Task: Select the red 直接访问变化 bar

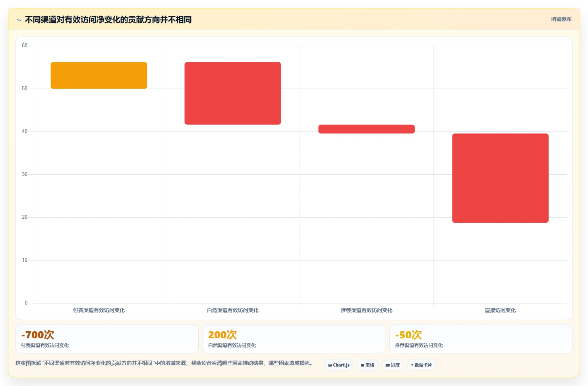Action: 500,178
